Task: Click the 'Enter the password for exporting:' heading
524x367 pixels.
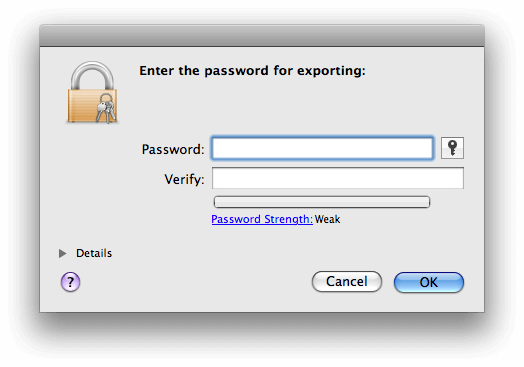Action: [252, 71]
